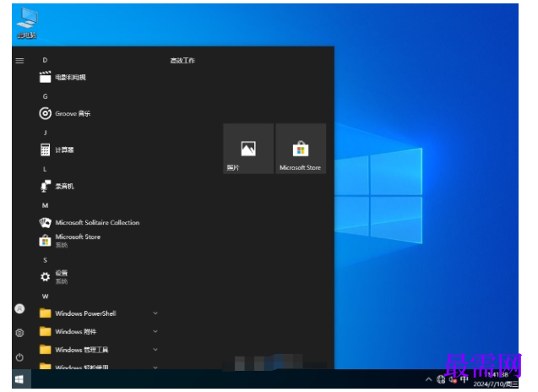Jump to letter W section header
Screen dimensions: 538x392
pyautogui.click(x=45, y=297)
